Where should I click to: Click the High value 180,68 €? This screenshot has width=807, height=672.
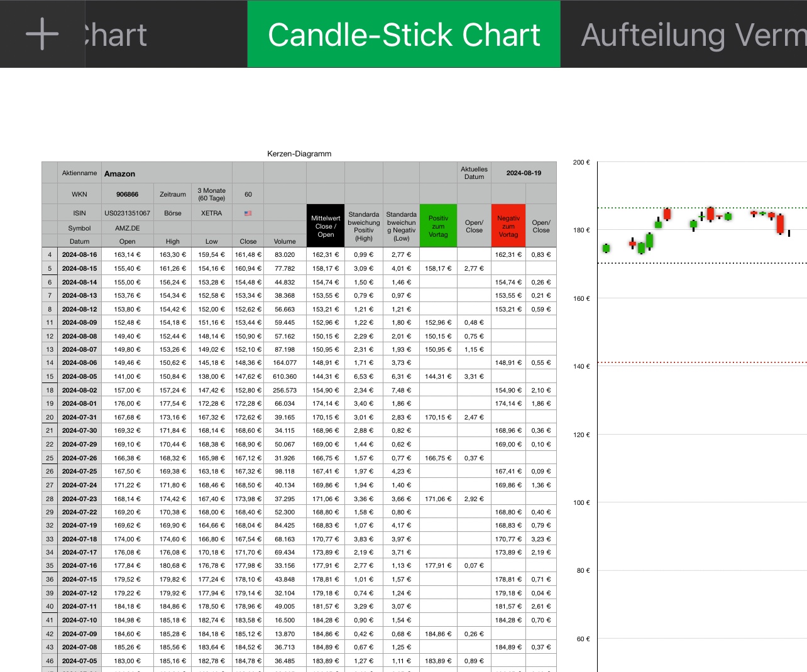click(x=173, y=566)
